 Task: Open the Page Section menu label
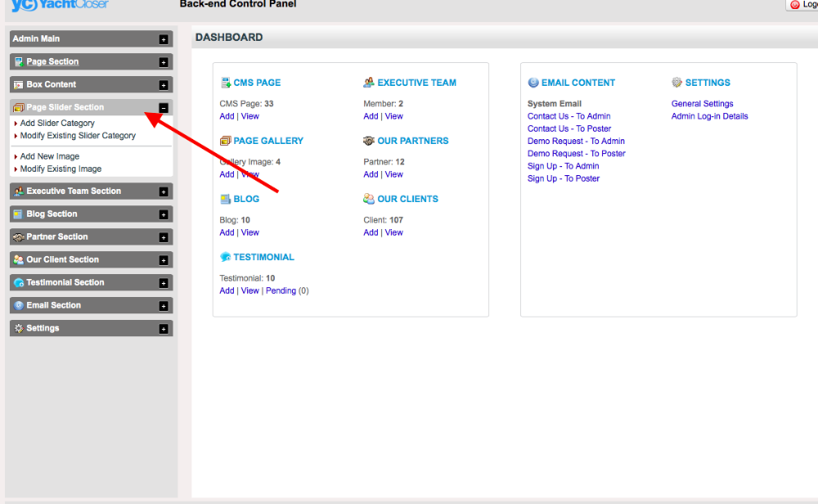click(52, 61)
